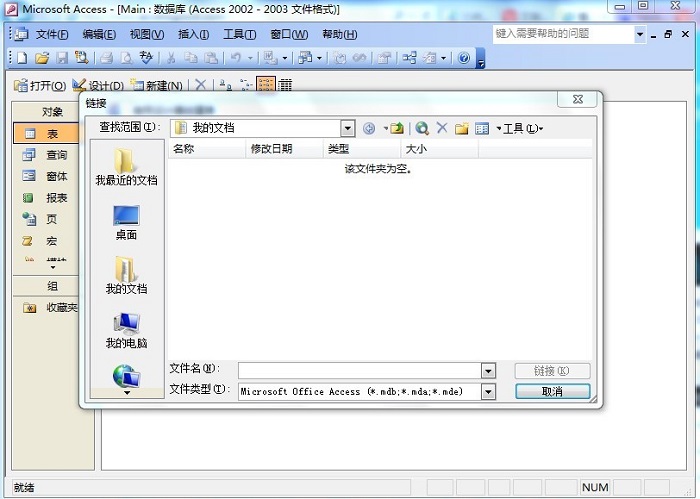Click the Spelling check icon

146,58
